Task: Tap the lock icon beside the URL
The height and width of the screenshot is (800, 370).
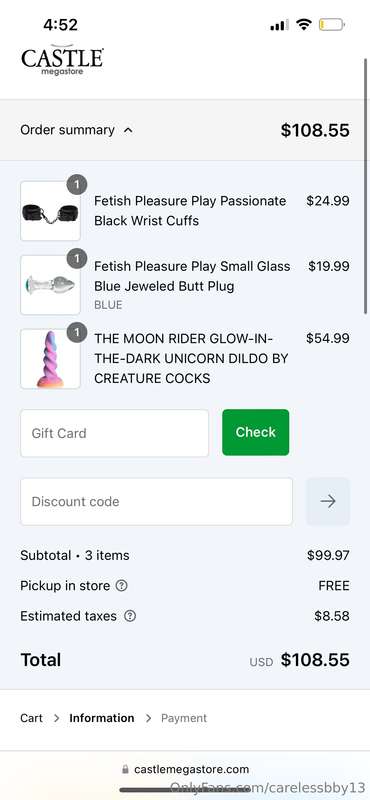Action: [x=126, y=769]
